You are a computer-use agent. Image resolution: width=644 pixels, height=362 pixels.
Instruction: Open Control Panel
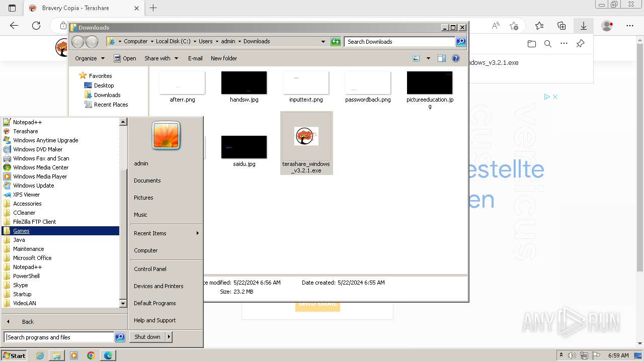150,269
